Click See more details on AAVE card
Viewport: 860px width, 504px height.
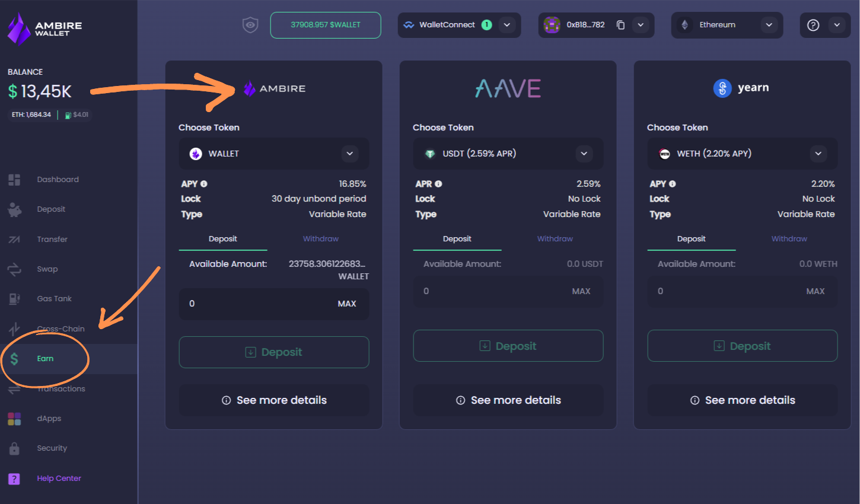tap(508, 400)
